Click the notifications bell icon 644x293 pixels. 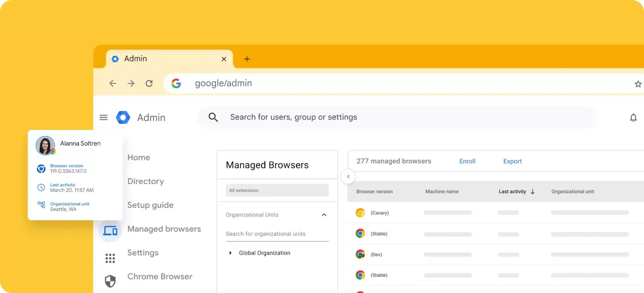point(633,118)
